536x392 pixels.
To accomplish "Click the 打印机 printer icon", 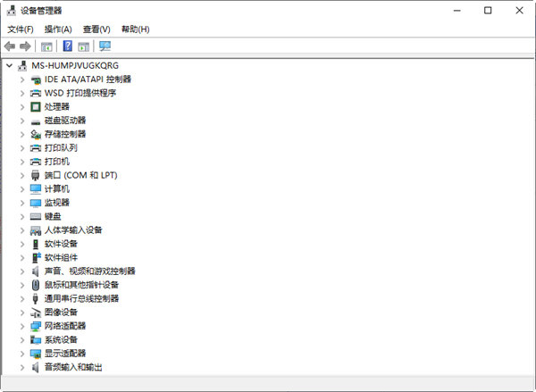I will pyautogui.click(x=36, y=162).
